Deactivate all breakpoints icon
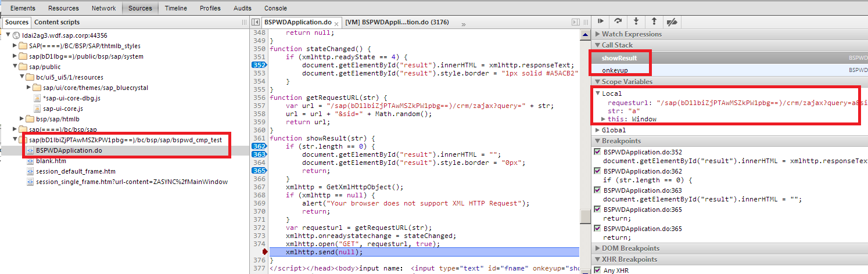Image resolution: width=868 pixels, height=274 pixels. point(672,21)
